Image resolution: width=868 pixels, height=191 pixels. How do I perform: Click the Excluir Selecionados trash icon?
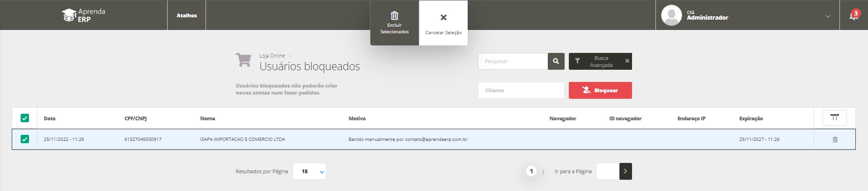(394, 16)
